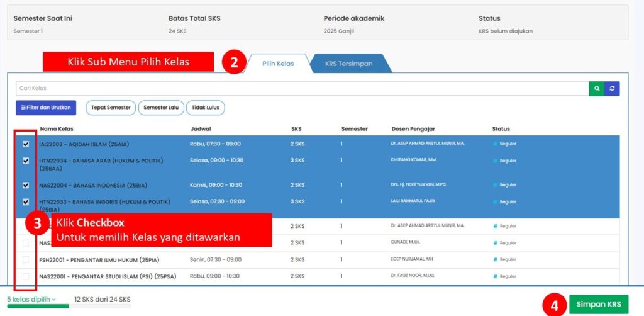Focus the Cari Kelas search field

(x=302, y=89)
